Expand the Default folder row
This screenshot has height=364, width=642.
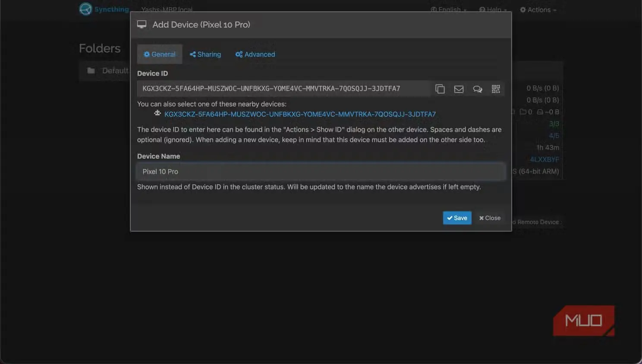(105, 71)
